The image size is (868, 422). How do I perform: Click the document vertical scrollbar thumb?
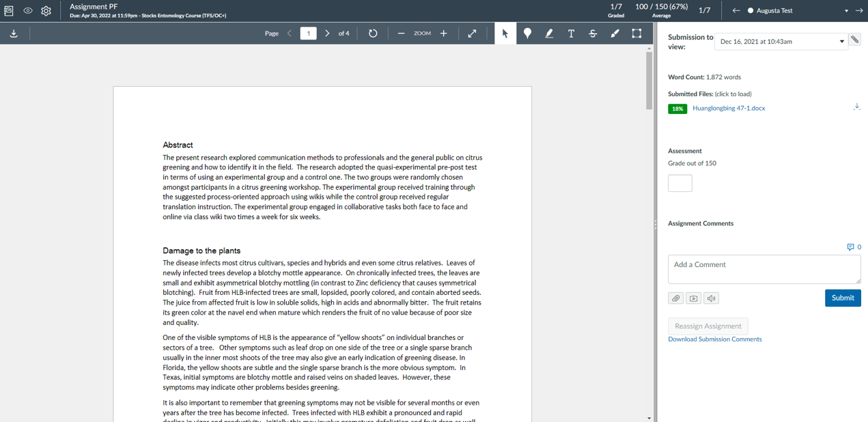[649, 81]
